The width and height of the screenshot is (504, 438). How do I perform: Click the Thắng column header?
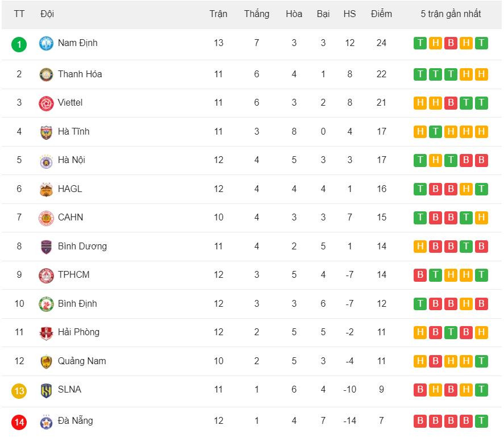[x=257, y=14]
